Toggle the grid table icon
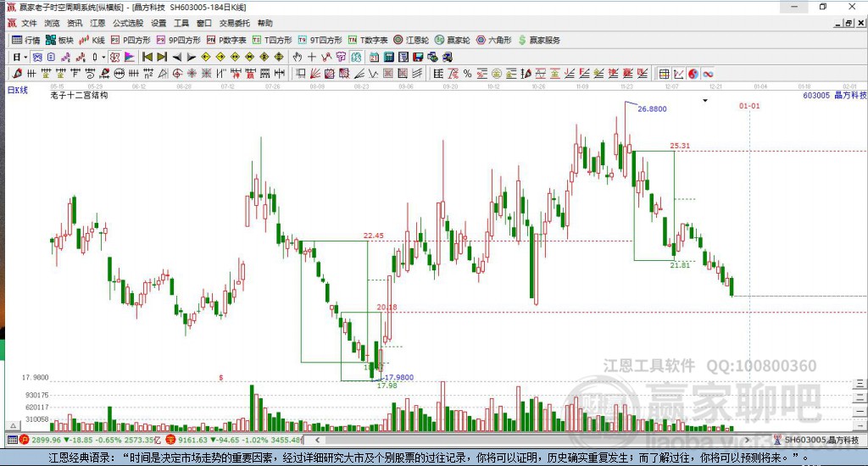 pyautogui.click(x=664, y=74)
